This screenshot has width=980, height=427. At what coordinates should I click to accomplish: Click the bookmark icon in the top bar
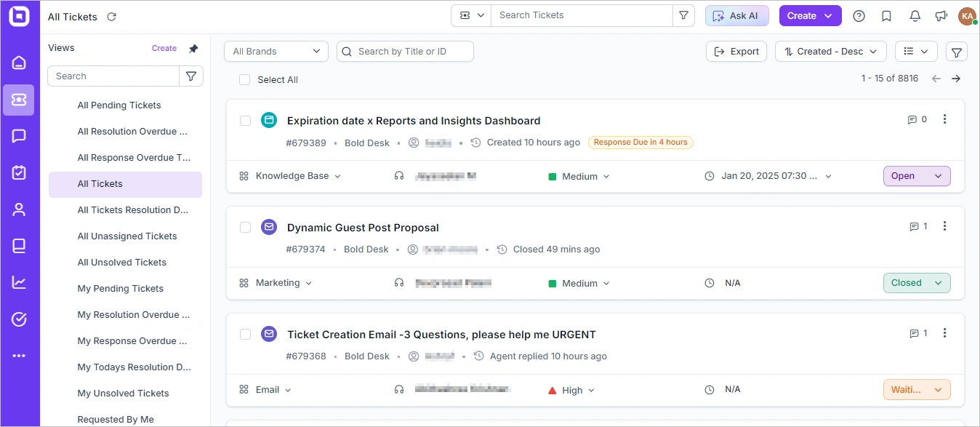(x=886, y=16)
